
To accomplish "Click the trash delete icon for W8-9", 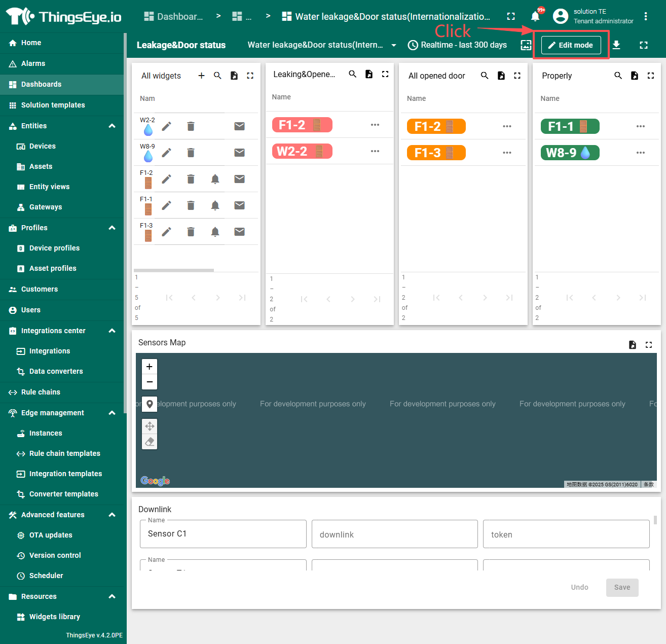I will pyautogui.click(x=191, y=153).
